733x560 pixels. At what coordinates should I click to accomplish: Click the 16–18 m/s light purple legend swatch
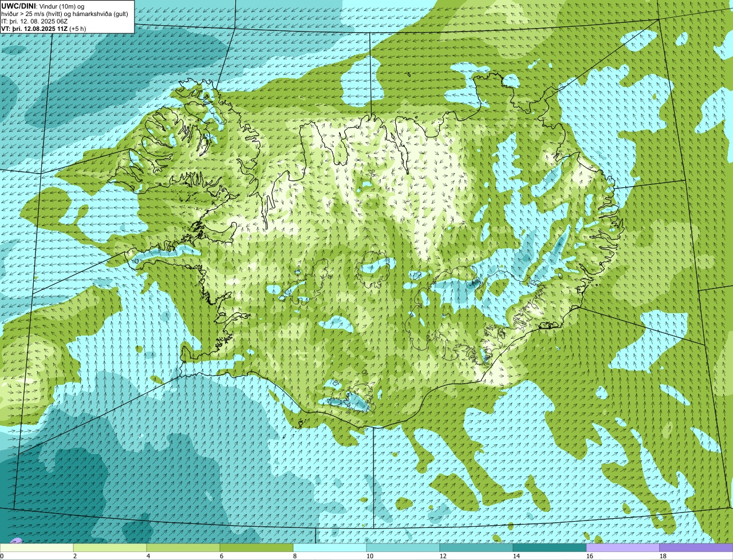click(623, 547)
